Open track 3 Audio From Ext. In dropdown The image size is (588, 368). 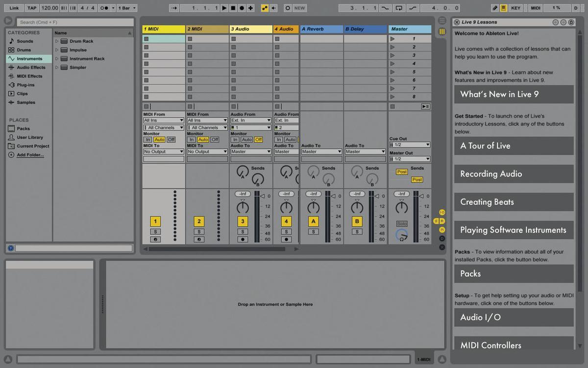pos(251,120)
